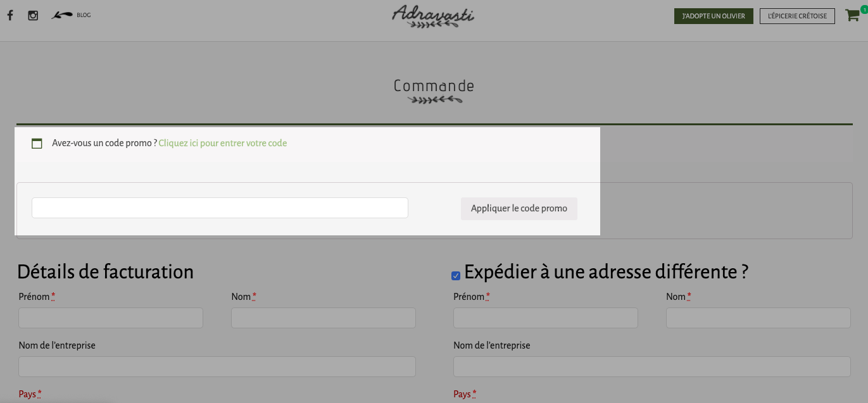Click 'J'adopte un olivier' button

714,16
